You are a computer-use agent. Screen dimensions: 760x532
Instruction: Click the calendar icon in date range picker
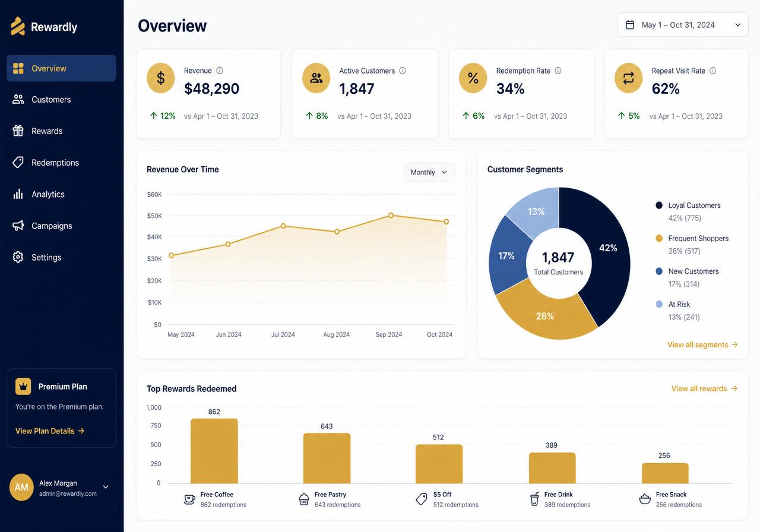point(631,25)
